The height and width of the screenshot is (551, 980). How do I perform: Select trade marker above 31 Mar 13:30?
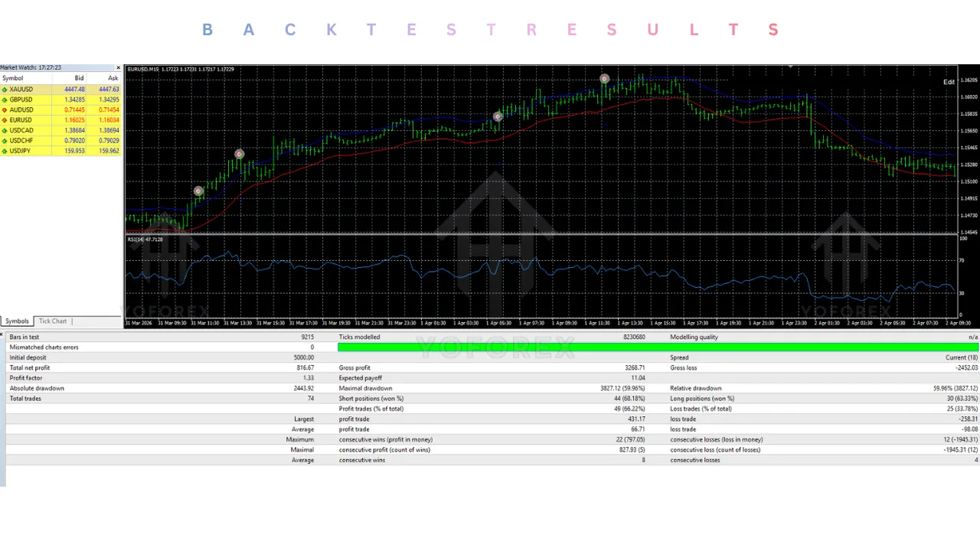(240, 154)
